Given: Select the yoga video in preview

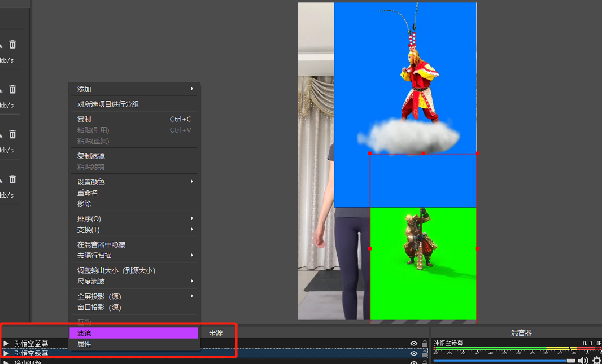Looking at the screenshot, I should coord(316,161).
